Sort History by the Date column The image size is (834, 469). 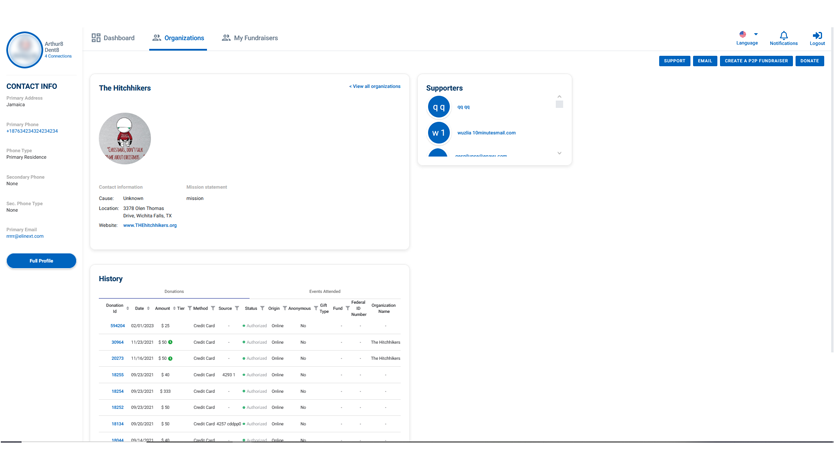[148, 309]
